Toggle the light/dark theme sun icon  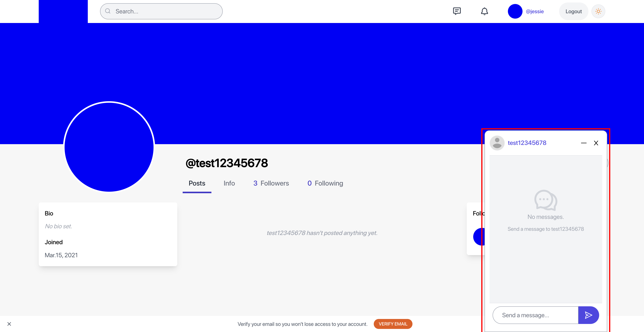point(598,11)
